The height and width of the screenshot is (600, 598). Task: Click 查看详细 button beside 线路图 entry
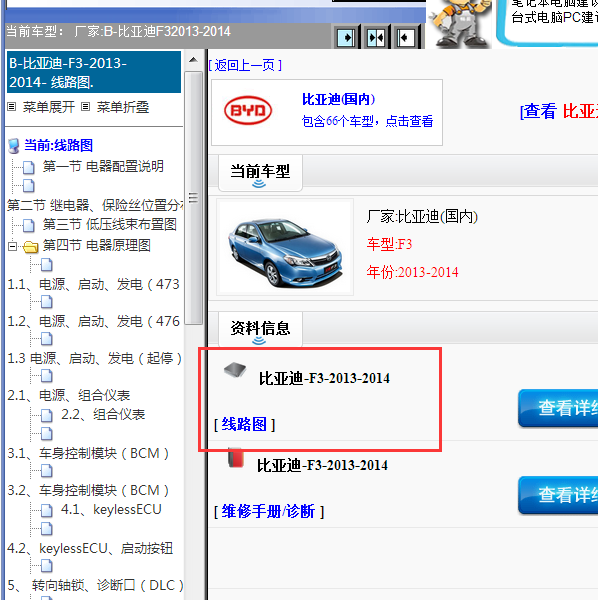point(558,408)
